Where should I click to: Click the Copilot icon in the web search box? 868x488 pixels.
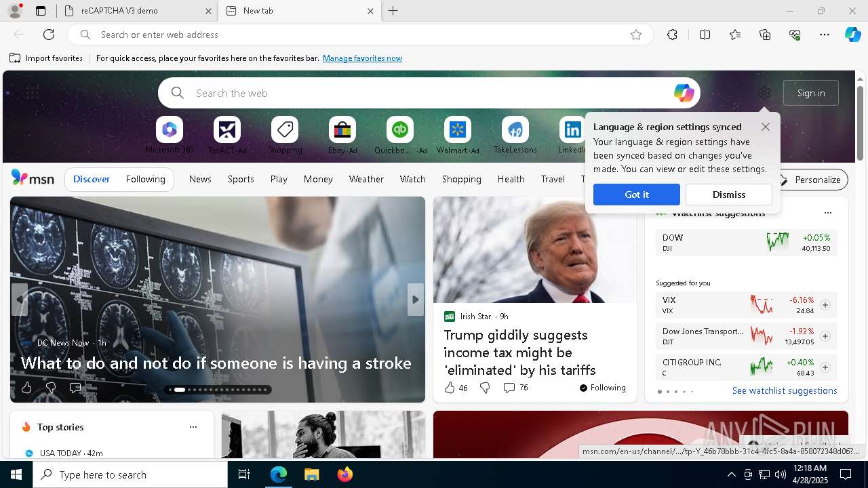click(684, 93)
